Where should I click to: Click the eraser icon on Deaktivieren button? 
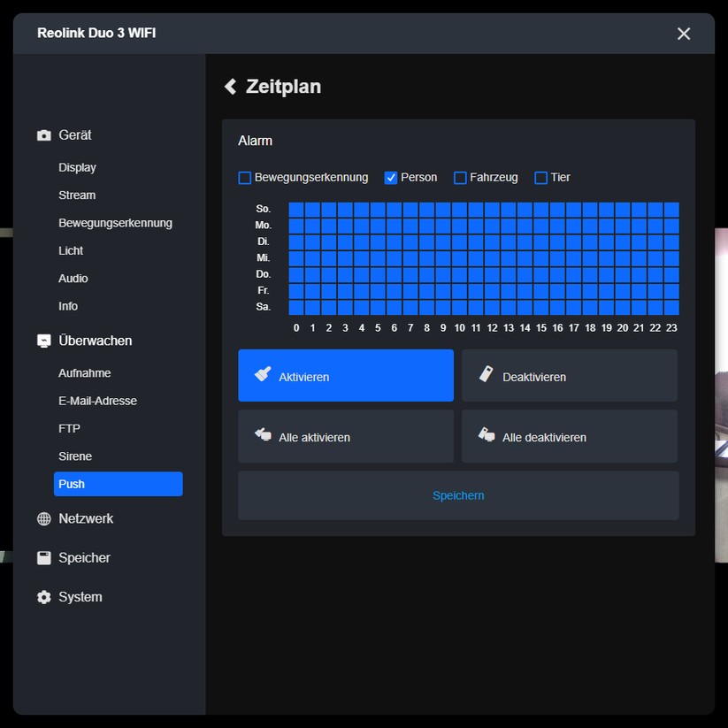click(486, 375)
